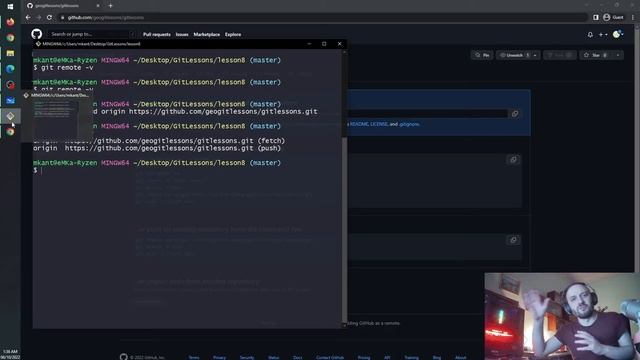Open the Pricing footer link
Screen dimensions: 640x360
pyautogui.click(x=364, y=358)
